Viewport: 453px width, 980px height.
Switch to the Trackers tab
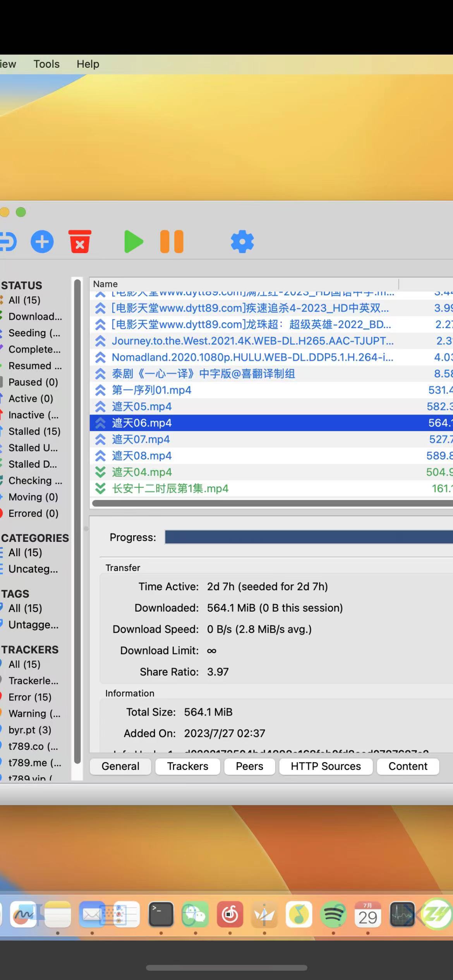187,766
